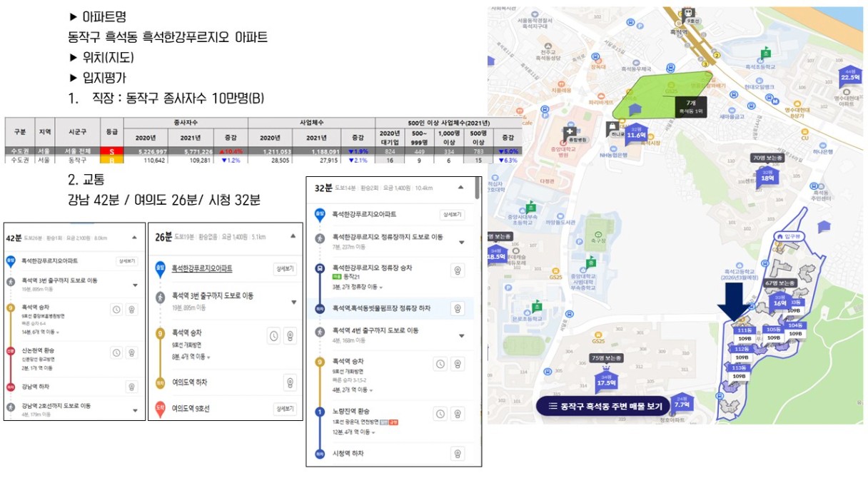The height and width of the screenshot is (488, 868).
Task: Select the 16억 price marker in the complex
Action: [x=779, y=301]
